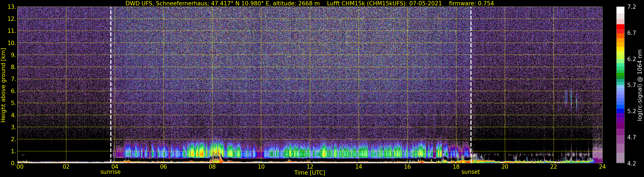644x177 pixels.
Task: Click the time axis tick '22'
Action: tap(554, 167)
